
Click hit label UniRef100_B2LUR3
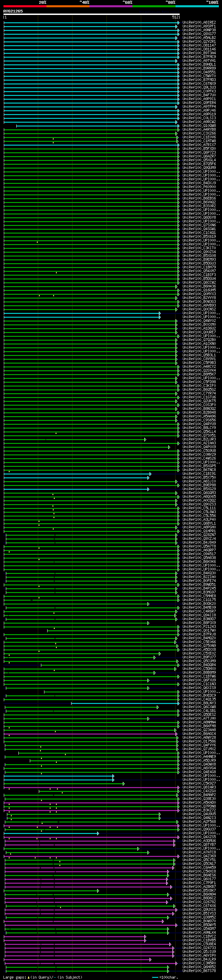[199, 439]
